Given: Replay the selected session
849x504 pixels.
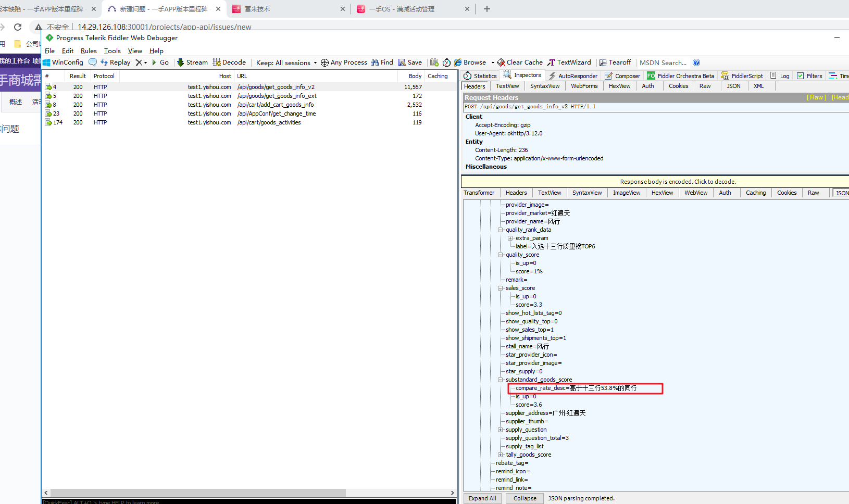Looking at the screenshot, I should [x=116, y=62].
